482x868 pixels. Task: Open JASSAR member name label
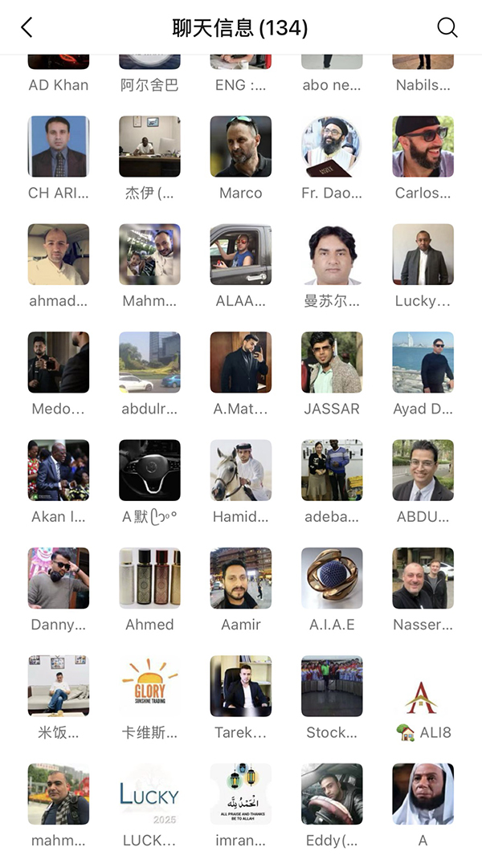coord(332,409)
